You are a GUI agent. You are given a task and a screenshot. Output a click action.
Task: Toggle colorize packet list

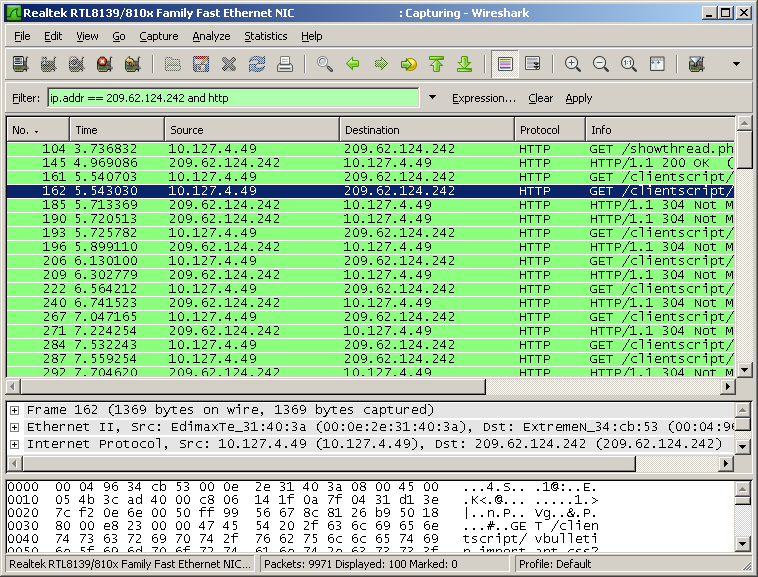pos(505,64)
